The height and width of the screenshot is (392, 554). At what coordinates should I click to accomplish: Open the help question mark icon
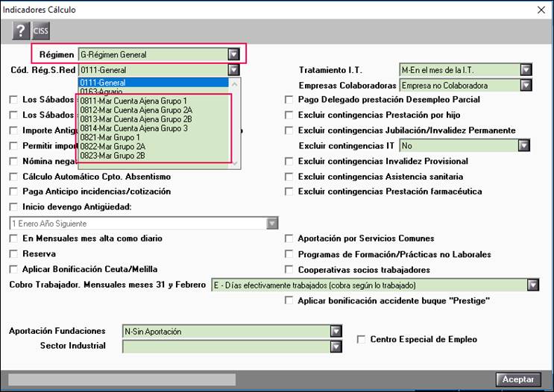point(20,31)
